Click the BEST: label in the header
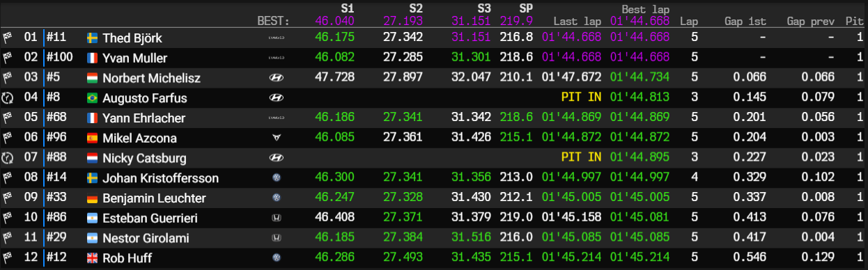The width and height of the screenshot is (868, 270). click(273, 21)
